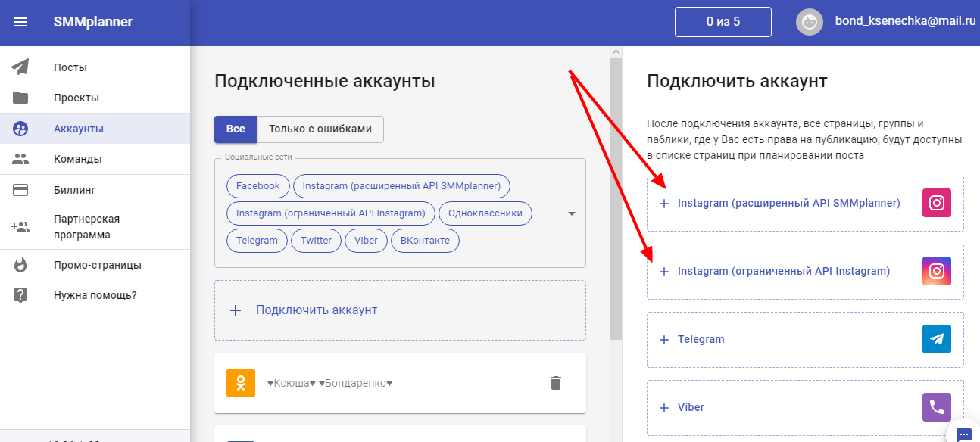Click the 0 из 5 counter button

pyautogui.click(x=723, y=22)
